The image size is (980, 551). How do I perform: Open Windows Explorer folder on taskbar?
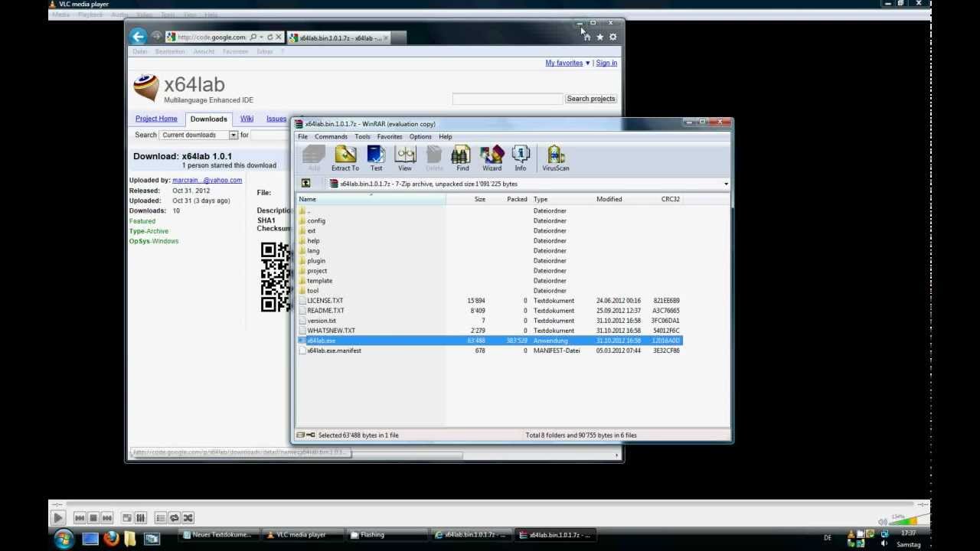pyautogui.click(x=131, y=539)
